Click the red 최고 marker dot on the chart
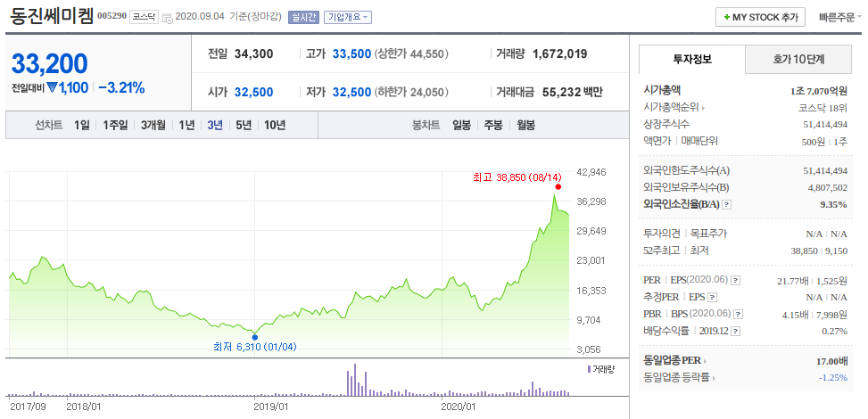 [x=558, y=186]
